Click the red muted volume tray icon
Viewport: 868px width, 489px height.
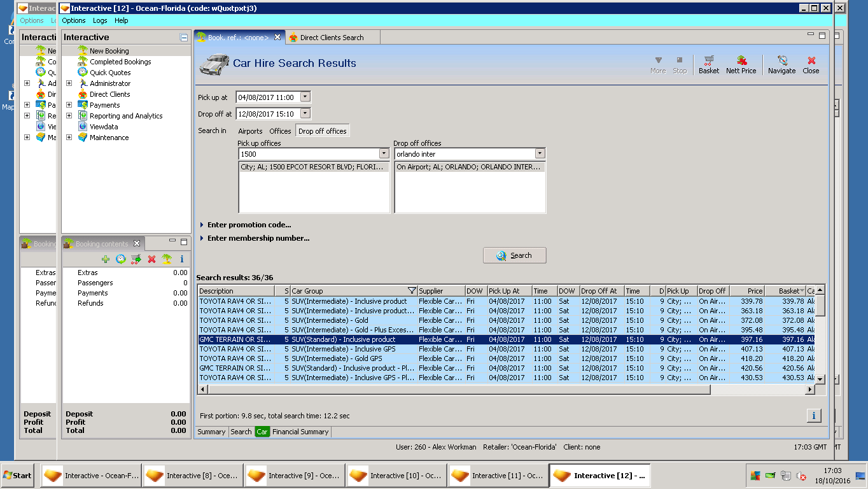click(x=801, y=476)
